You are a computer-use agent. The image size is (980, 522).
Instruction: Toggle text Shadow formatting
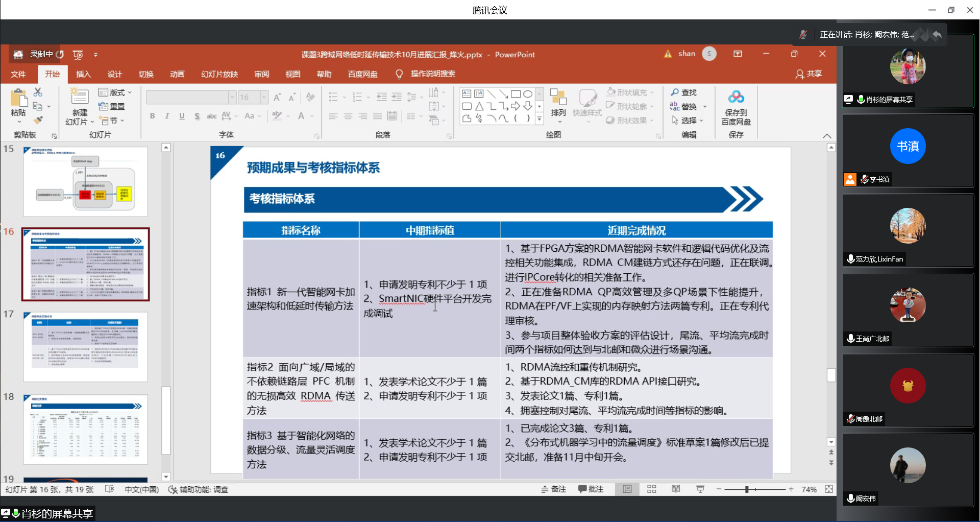point(197,116)
